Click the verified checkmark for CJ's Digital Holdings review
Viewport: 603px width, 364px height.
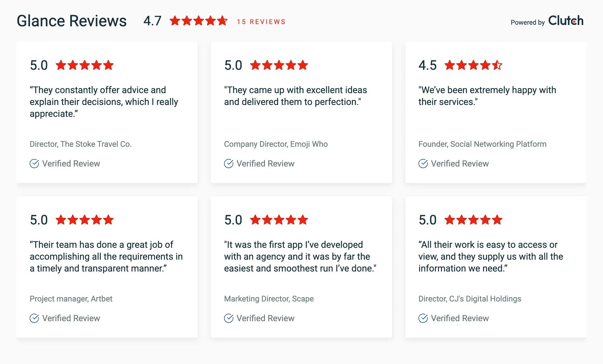click(423, 318)
